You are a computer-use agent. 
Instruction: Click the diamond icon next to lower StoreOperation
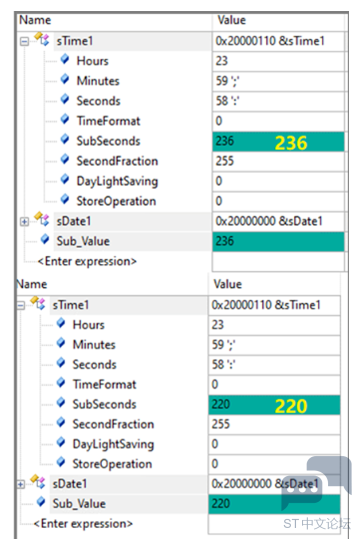(61, 462)
